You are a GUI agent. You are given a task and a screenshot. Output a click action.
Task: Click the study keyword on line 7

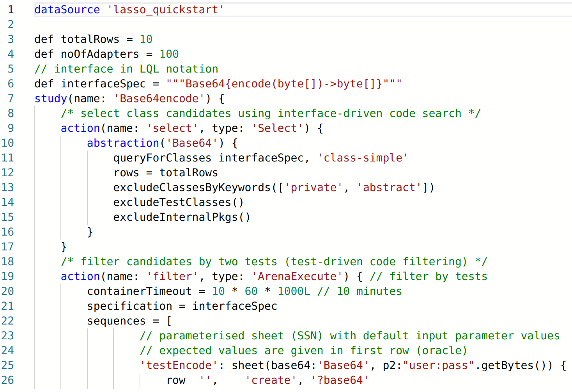(51, 98)
